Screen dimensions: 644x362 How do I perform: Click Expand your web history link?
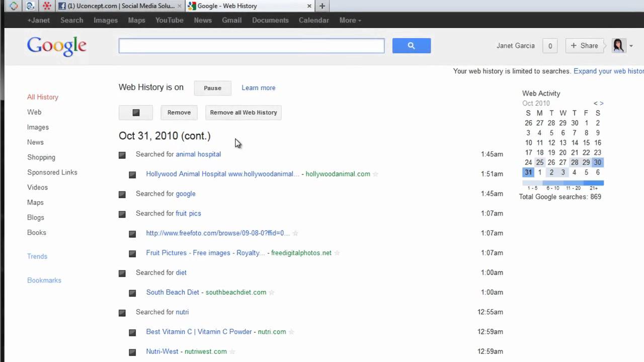pos(609,71)
